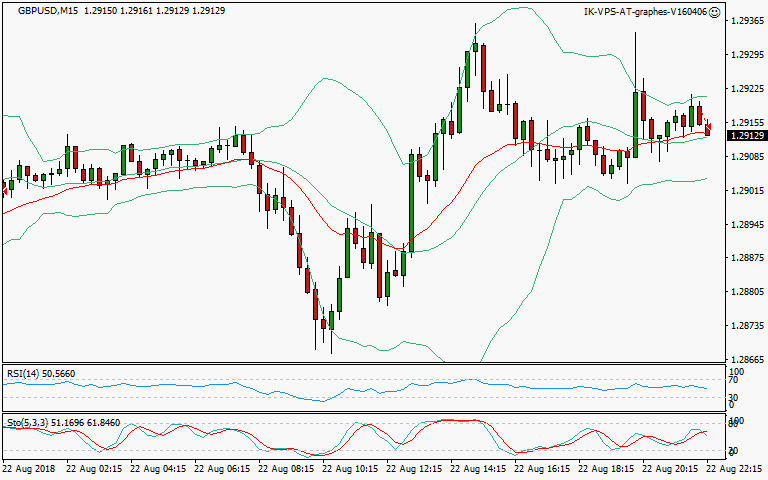Click the 1.28945 price scale value
The image size is (768, 480).
pyautogui.click(x=747, y=225)
